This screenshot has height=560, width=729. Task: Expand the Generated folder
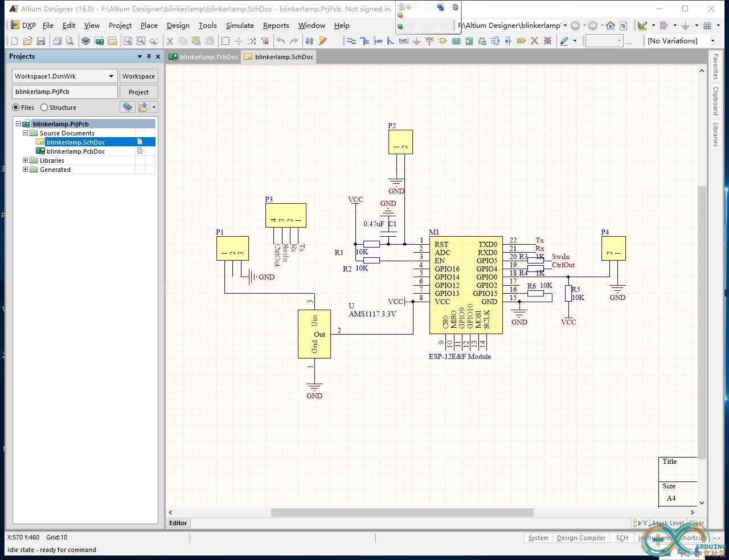[25, 170]
